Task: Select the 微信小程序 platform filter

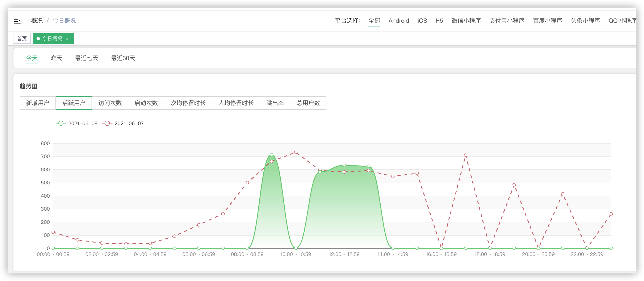Action: pyautogui.click(x=466, y=21)
